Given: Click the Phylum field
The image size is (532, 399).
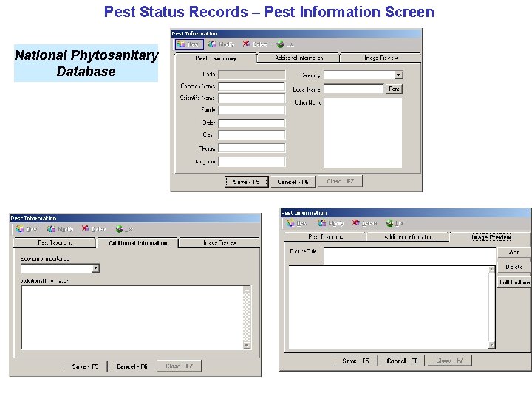Looking at the screenshot, I should point(251,149).
